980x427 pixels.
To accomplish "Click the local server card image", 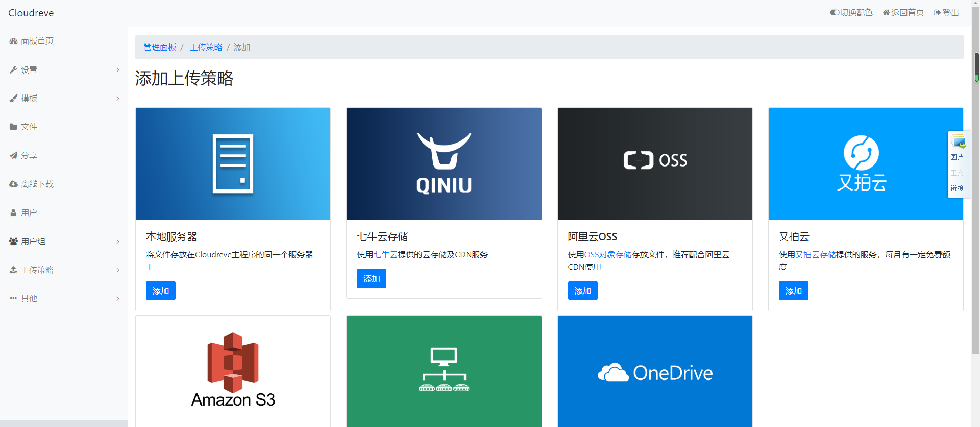I will [x=233, y=163].
